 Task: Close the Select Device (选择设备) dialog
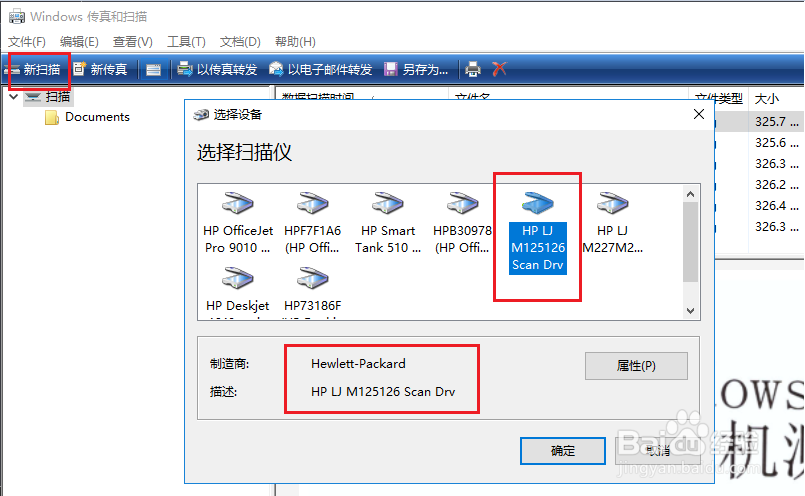pos(699,114)
